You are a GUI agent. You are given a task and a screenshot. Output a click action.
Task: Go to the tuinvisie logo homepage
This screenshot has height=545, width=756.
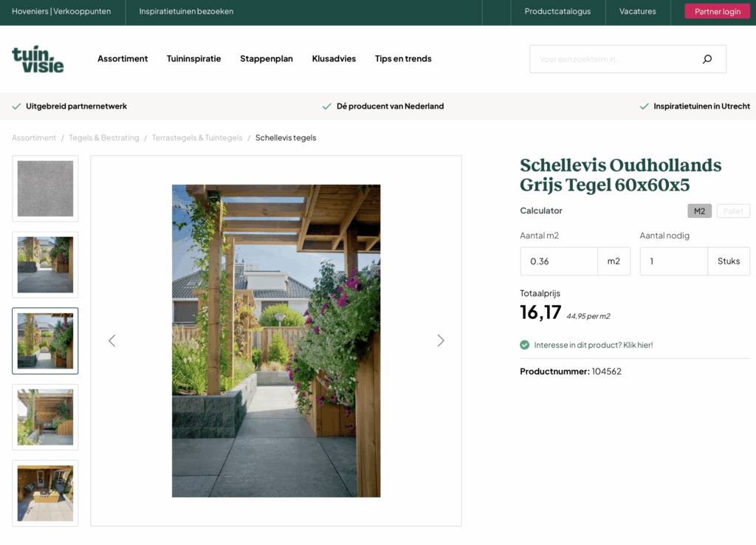click(x=38, y=59)
